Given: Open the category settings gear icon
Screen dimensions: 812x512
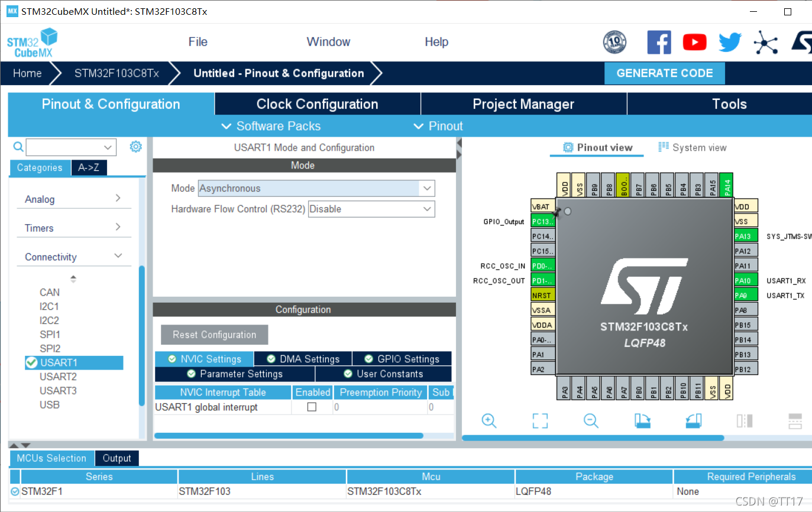Looking at the screenshot, I should click(135, 147).
